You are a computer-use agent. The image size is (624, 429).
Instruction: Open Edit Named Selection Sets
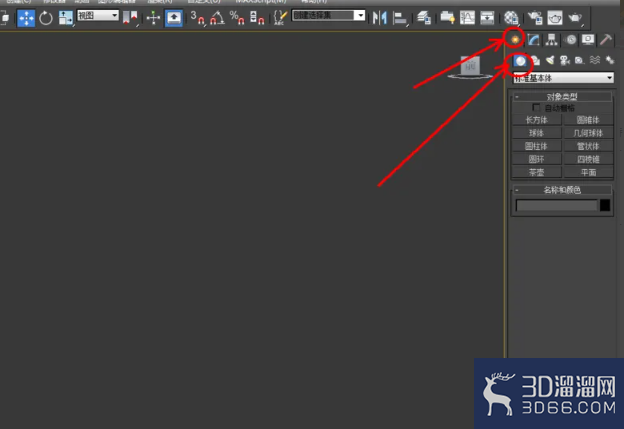[280, 18]
